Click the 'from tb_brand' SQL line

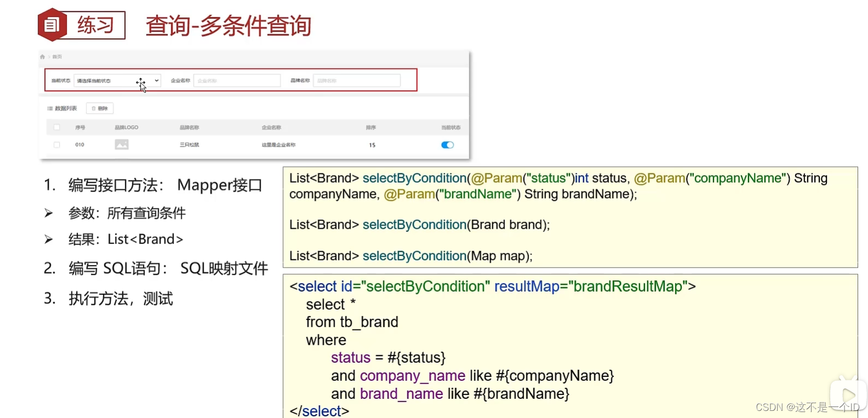[352, 322]
